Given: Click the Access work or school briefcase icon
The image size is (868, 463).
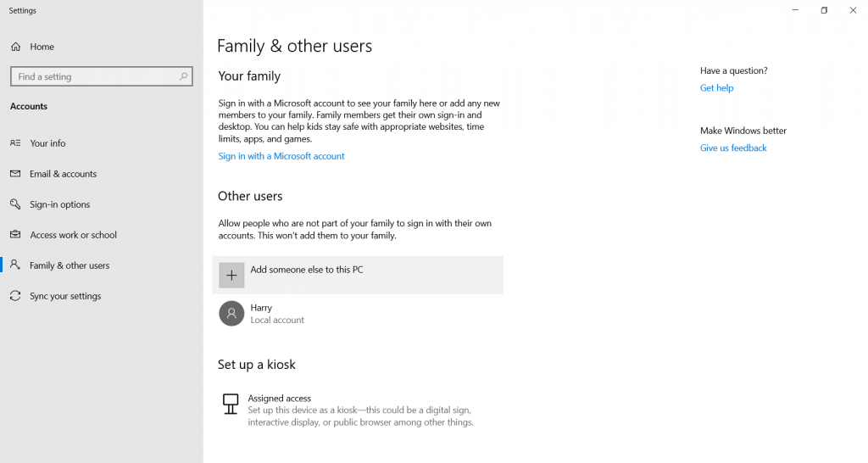Looking at the screenshot, I should coord(15,235).
